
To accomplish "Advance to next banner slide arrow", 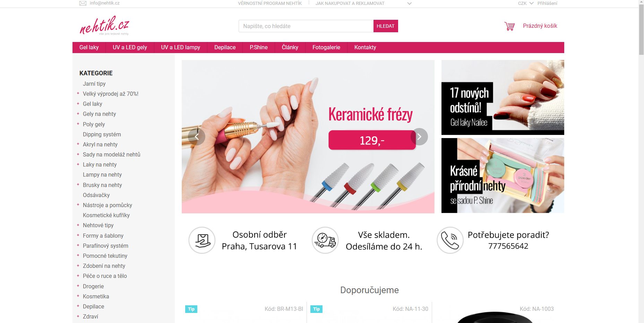I will [419, 137].
